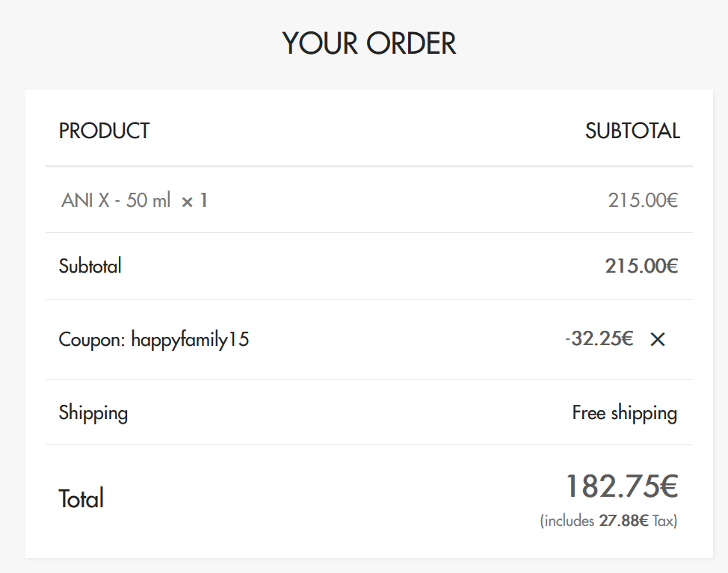Image resolution: width=728 pixels, height=573 pixels.
Task: Click the gray 215.00€ product line price
Action: (642, 200)
